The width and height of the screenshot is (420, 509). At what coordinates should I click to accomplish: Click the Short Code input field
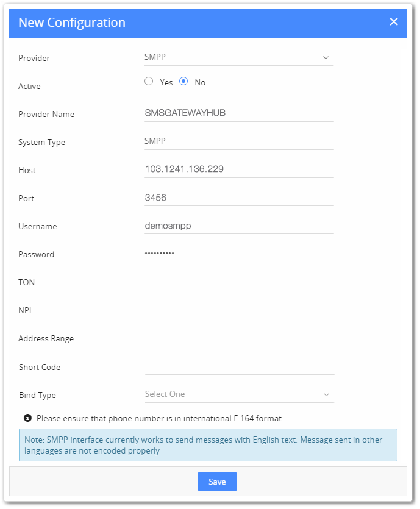pos(239,366)
